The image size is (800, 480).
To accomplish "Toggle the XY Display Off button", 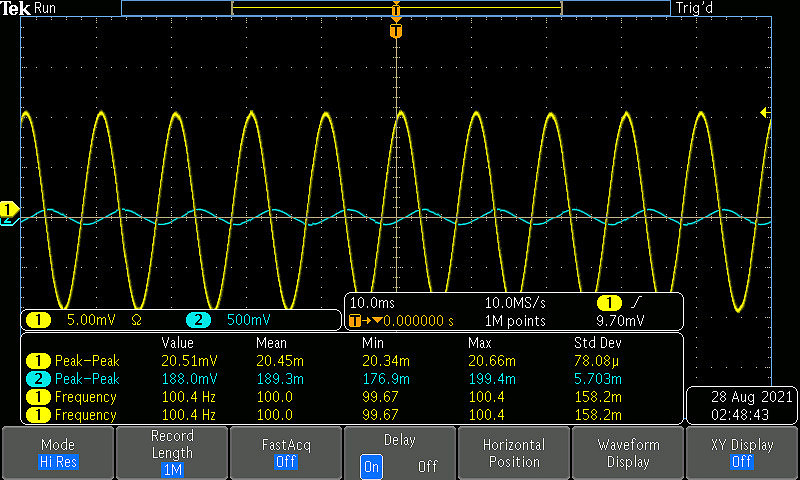I will click(741, 453).
